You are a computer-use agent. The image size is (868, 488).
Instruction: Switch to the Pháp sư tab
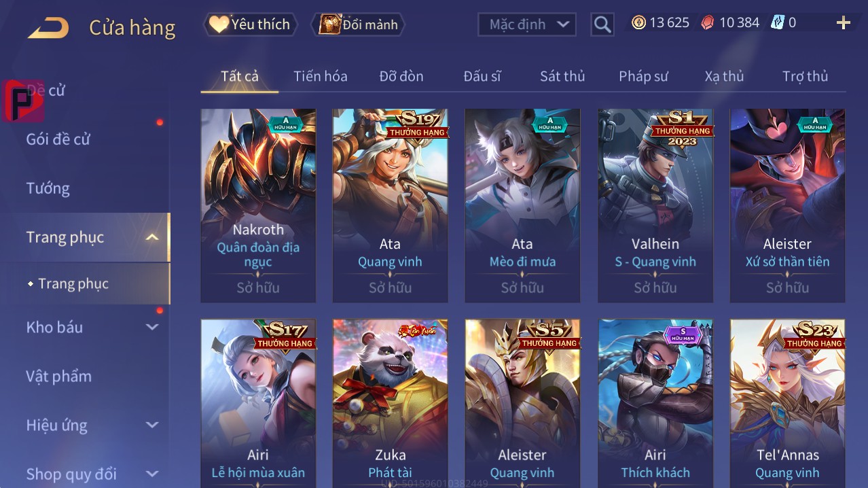tap(643, 76)
